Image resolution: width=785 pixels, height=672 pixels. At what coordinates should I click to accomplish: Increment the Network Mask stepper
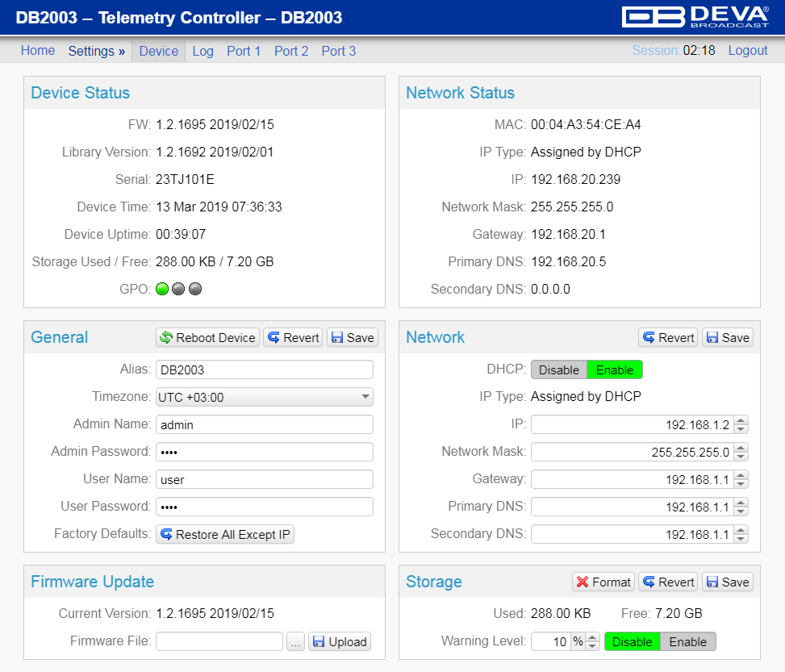(x=741, y=448)
